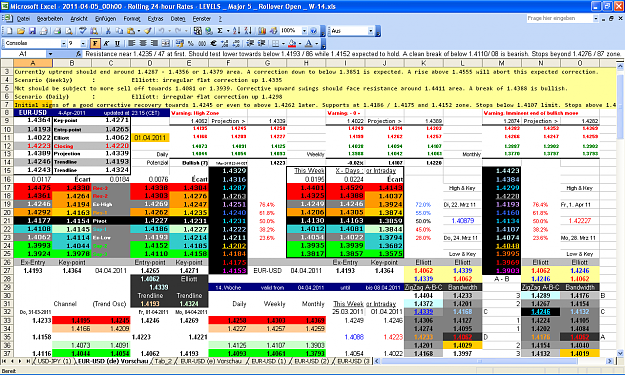Toggle Italic (K) formatting
The image size is (625, 375).
(106, 43)
